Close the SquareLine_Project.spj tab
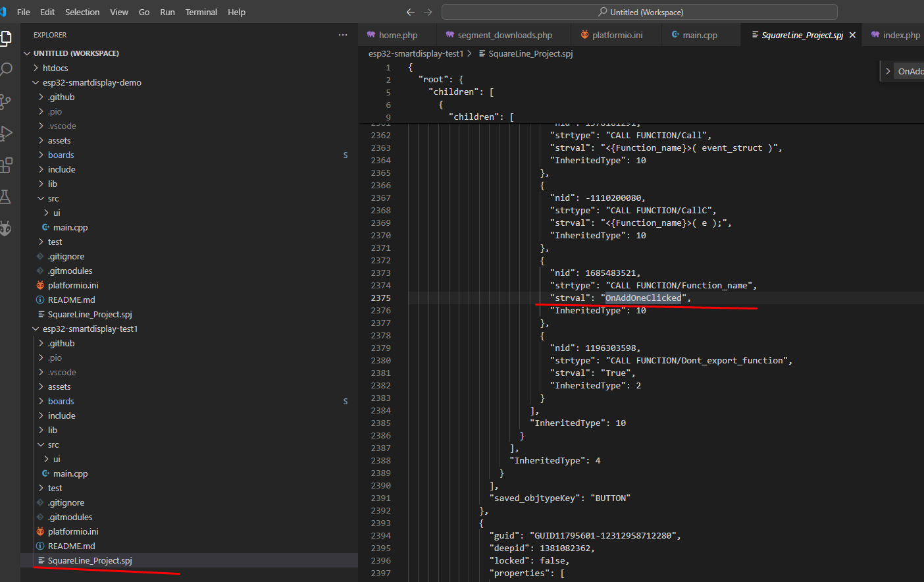This screenshot has height=582, width=924. tap(853, 35)
